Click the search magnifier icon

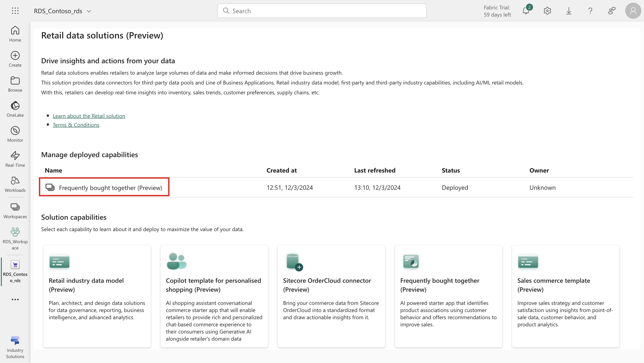[226, 11]
